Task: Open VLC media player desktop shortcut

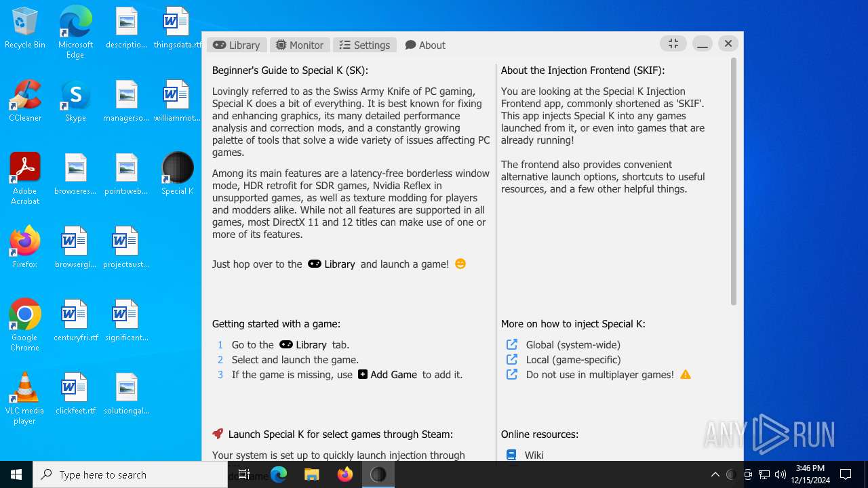Action: 25,399
